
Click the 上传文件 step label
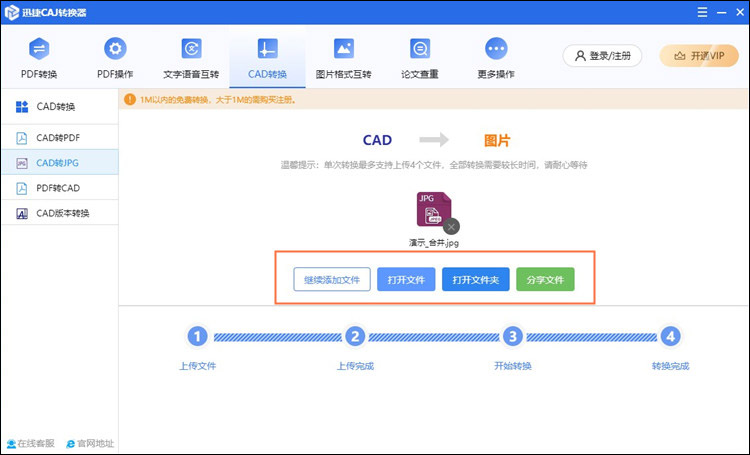(197, 366)
